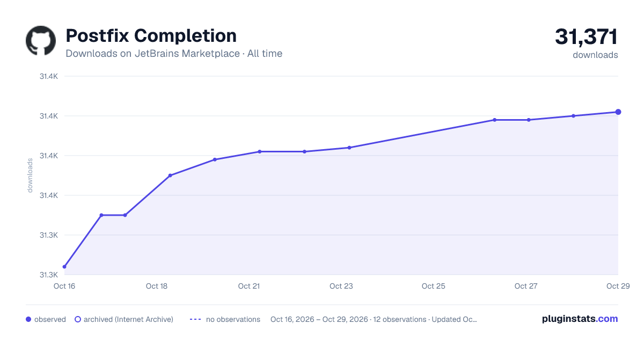Click the dashed "no observations" legend line
Viewport: 644px width, 338px height.
click(195, 319)
